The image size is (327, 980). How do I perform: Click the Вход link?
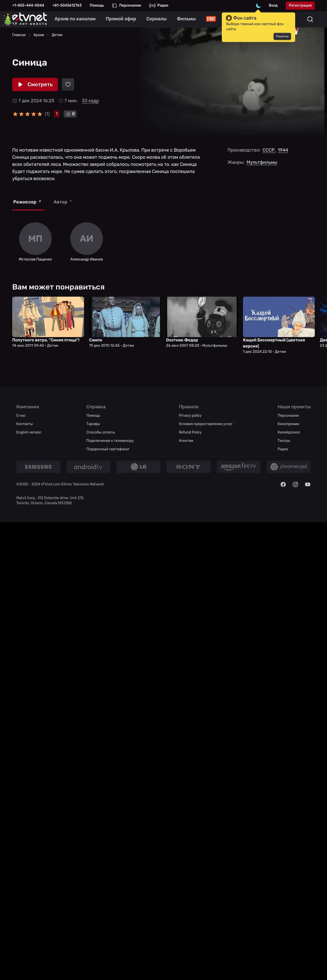(273, 5)
